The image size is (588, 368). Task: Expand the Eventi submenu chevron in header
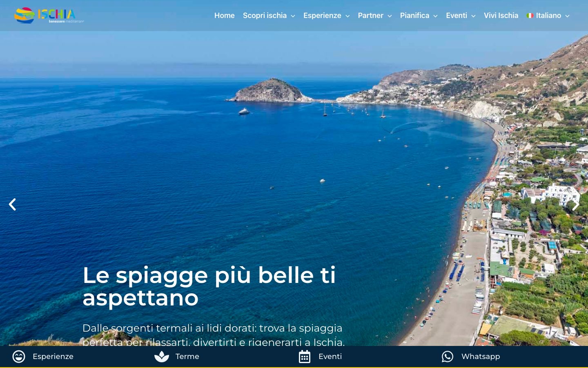click(x=473, y=16)
